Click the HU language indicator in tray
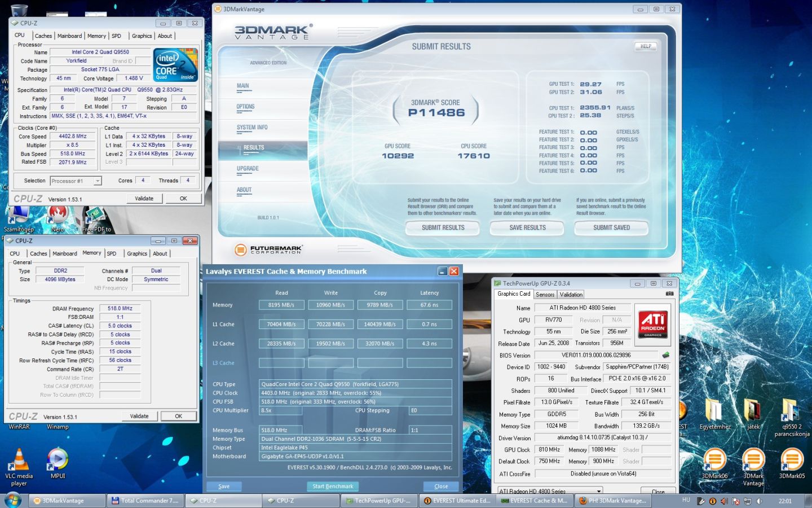Screen dimensions: 812x508 [686, 500]
